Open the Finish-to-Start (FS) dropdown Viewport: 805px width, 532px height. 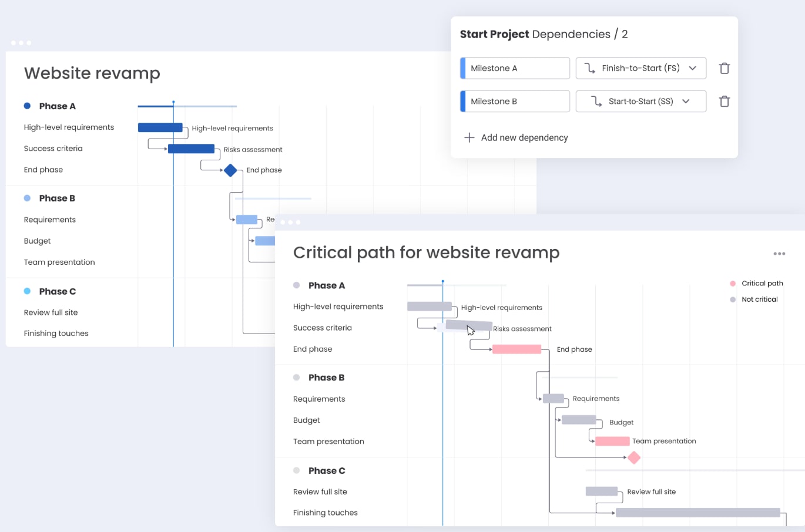point(640,68)
